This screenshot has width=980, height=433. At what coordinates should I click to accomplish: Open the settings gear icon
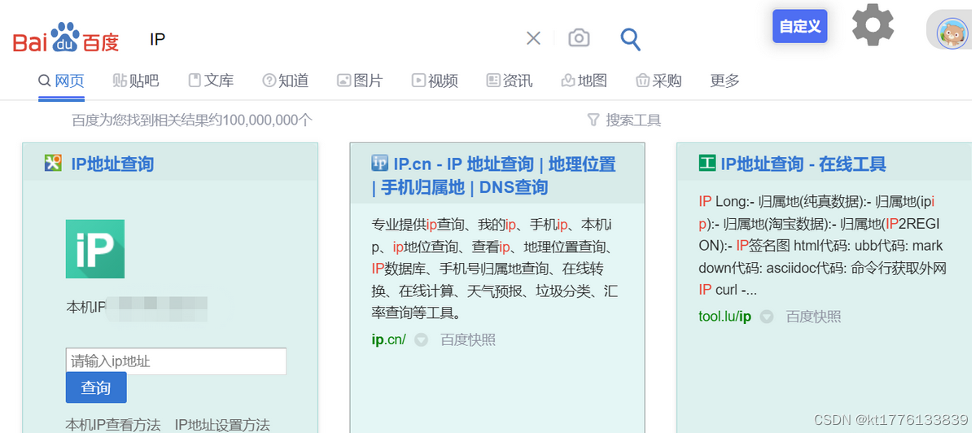point(873,24)
